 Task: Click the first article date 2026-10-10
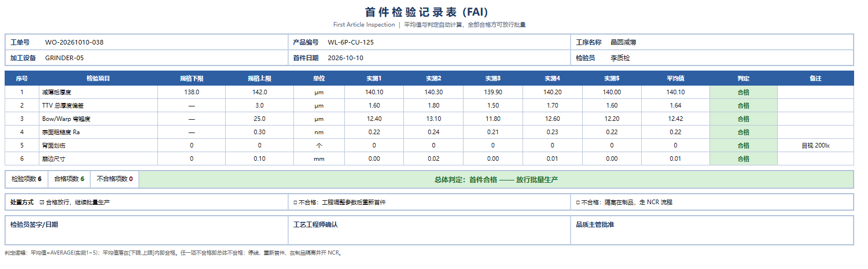click(x=345, y=58)
